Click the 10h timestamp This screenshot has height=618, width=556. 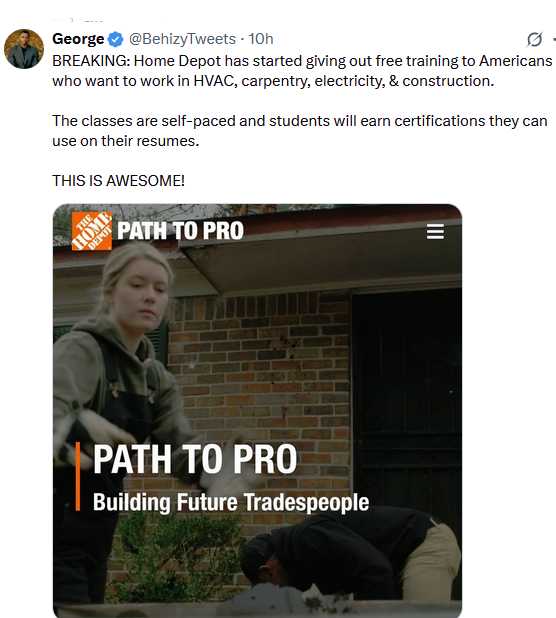261,39
